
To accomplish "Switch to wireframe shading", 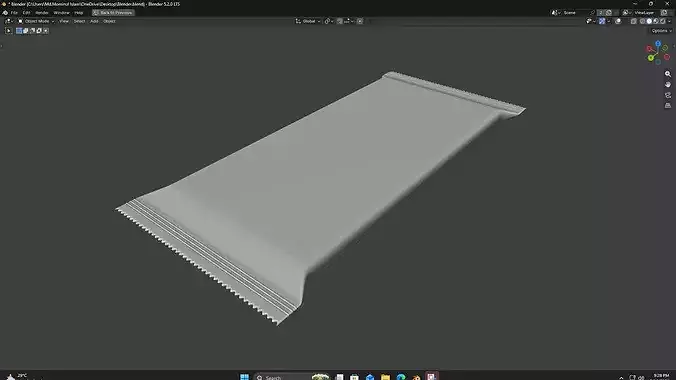I will click(642, 21).
